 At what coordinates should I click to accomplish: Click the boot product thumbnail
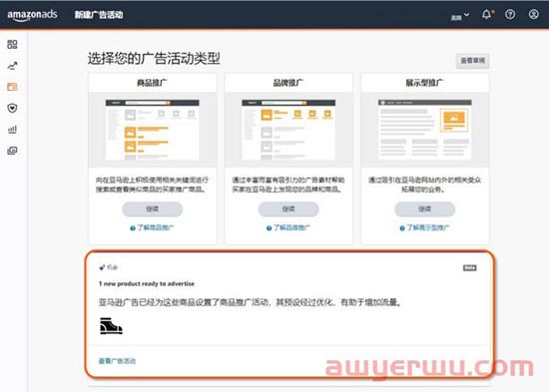click(x=111, y=326)
